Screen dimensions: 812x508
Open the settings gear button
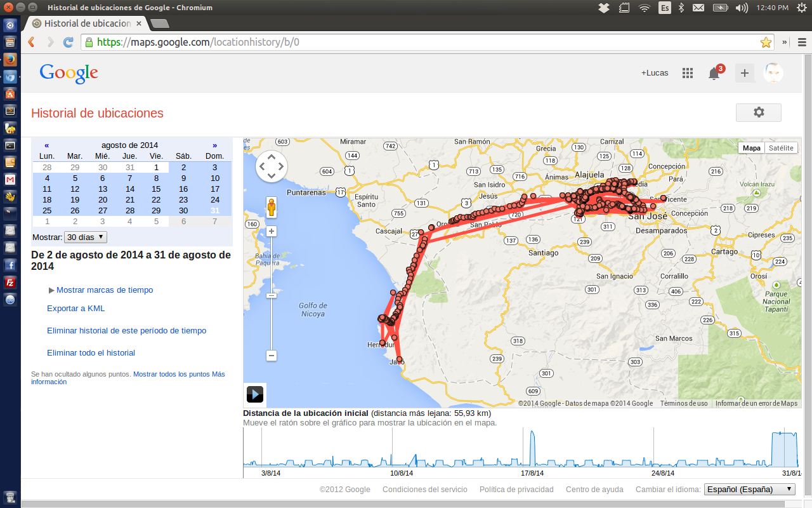click(x=759, y=112)
